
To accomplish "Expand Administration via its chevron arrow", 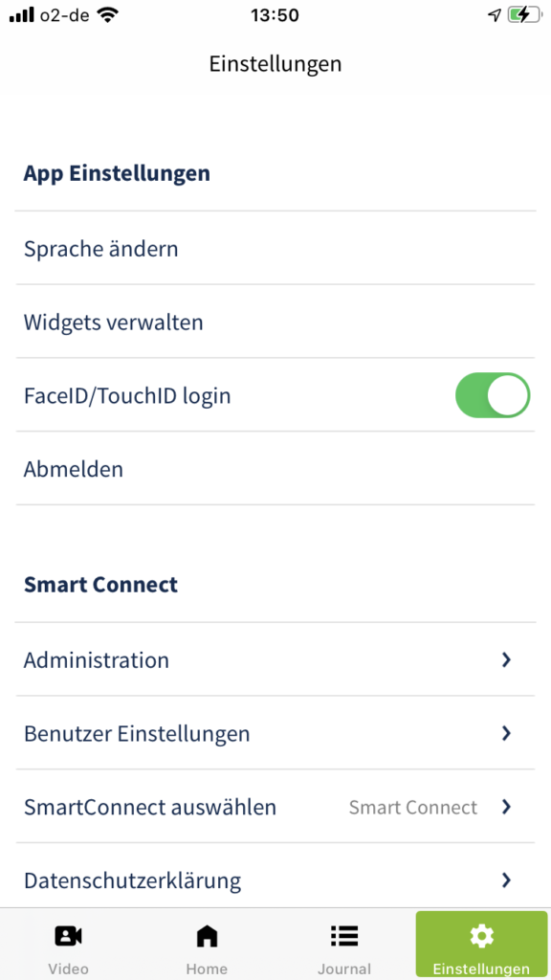I will coord(507,659).
